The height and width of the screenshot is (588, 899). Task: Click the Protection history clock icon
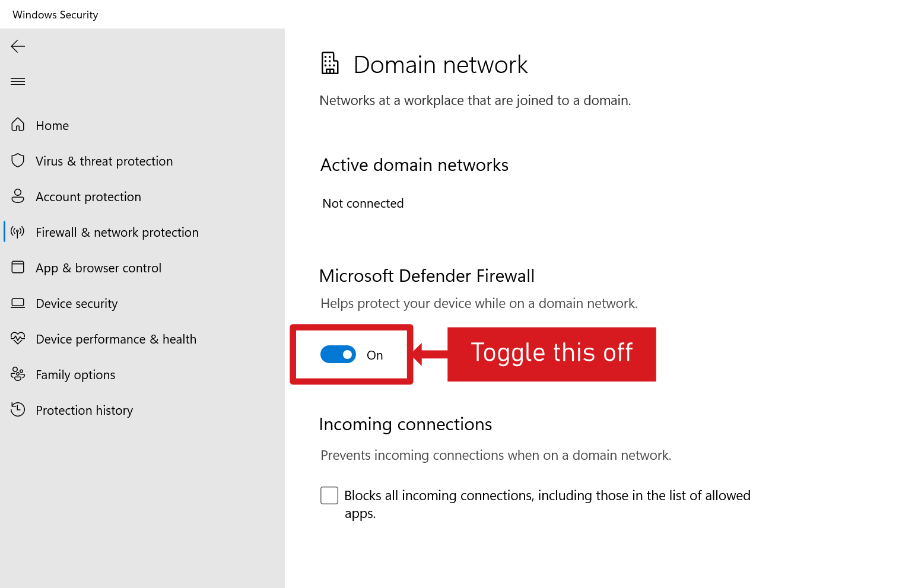(18, 409)
